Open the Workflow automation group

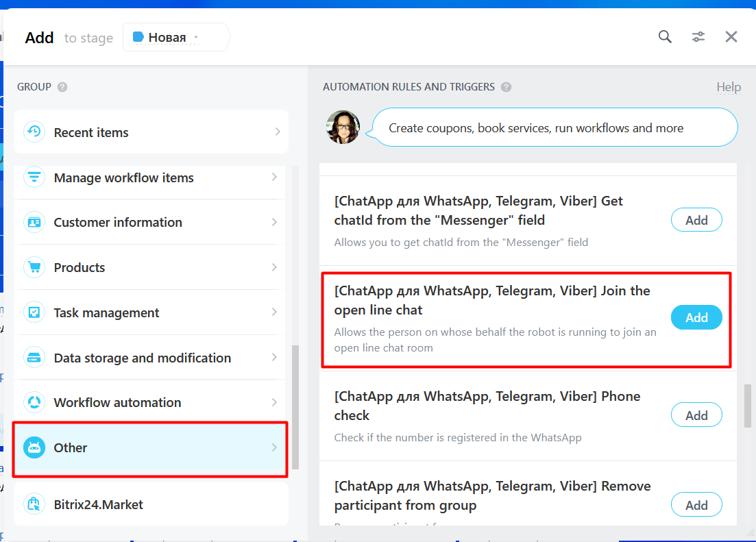(x=117, y=402)
